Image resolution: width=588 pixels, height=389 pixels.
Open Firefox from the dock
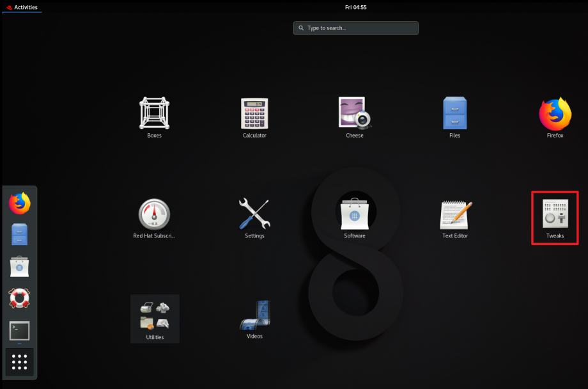(x=19, y=203)
